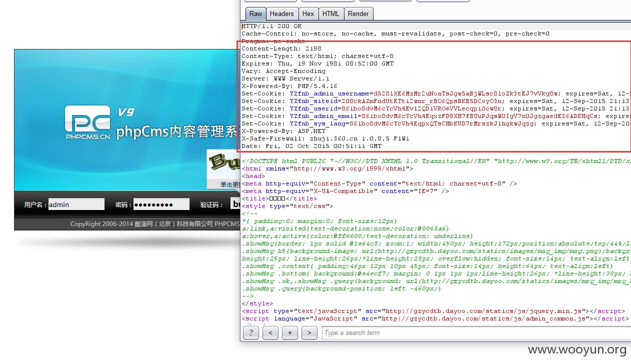Click the YZfnb_sys_lang cookie line
Screen dimensions: 631x364
(x=436, y=123)
